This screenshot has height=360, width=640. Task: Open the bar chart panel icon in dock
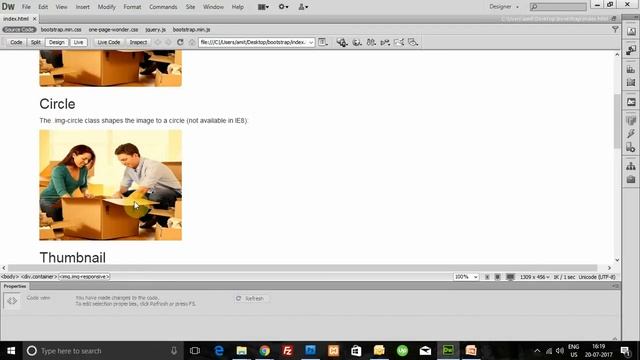pos(631,69)
